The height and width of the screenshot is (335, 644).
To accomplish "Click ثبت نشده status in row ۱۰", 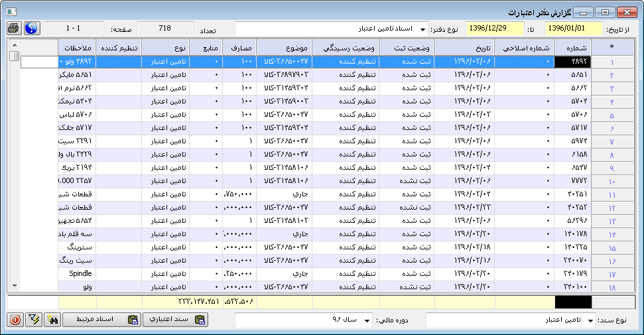I will 406,181.
